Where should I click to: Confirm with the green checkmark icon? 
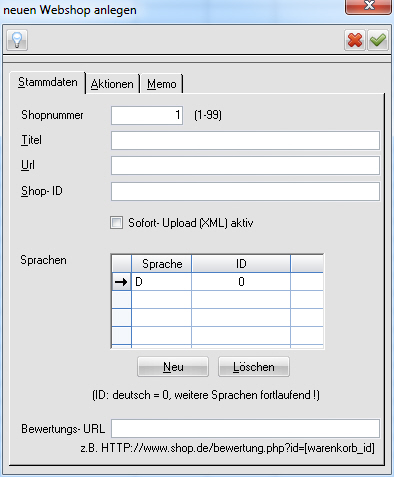(x=378, y=40)
